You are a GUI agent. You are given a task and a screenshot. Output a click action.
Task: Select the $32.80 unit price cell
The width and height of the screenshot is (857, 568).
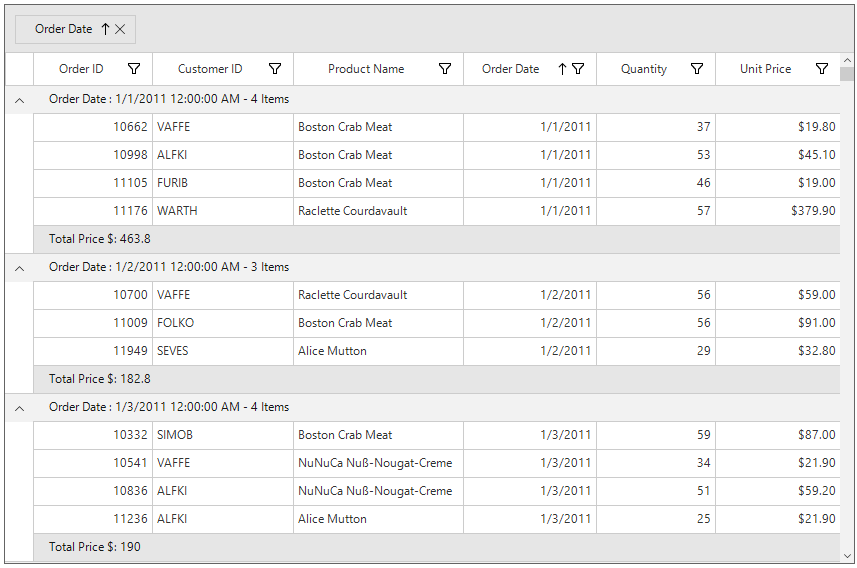(778, 351)
